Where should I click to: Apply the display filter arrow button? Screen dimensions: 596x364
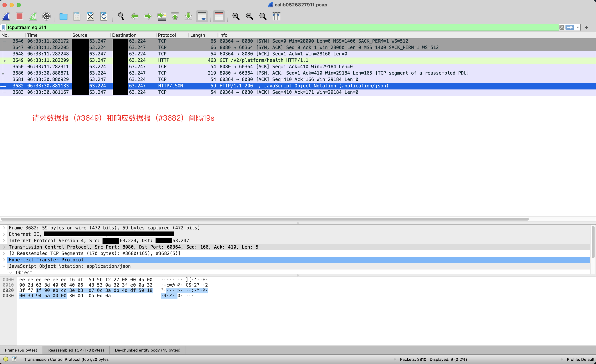(x=570, y=27)
